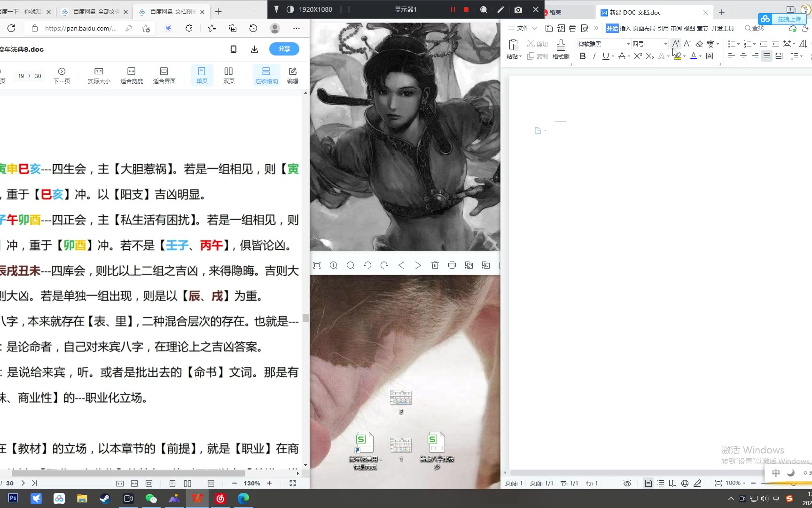Viewport: 812px width, 508px height.
Task: Toggle continuous scrolling (连续滚动) mode
Action: pos(266,75)
